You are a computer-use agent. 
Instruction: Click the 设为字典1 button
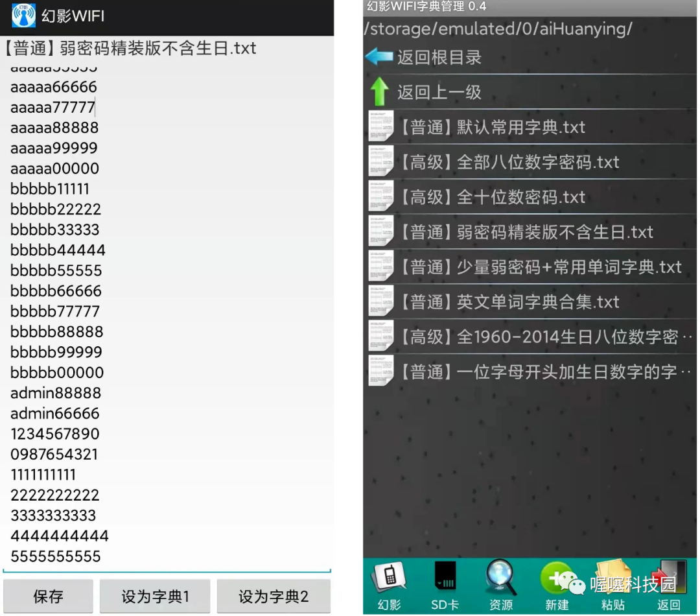coord(155,597)
